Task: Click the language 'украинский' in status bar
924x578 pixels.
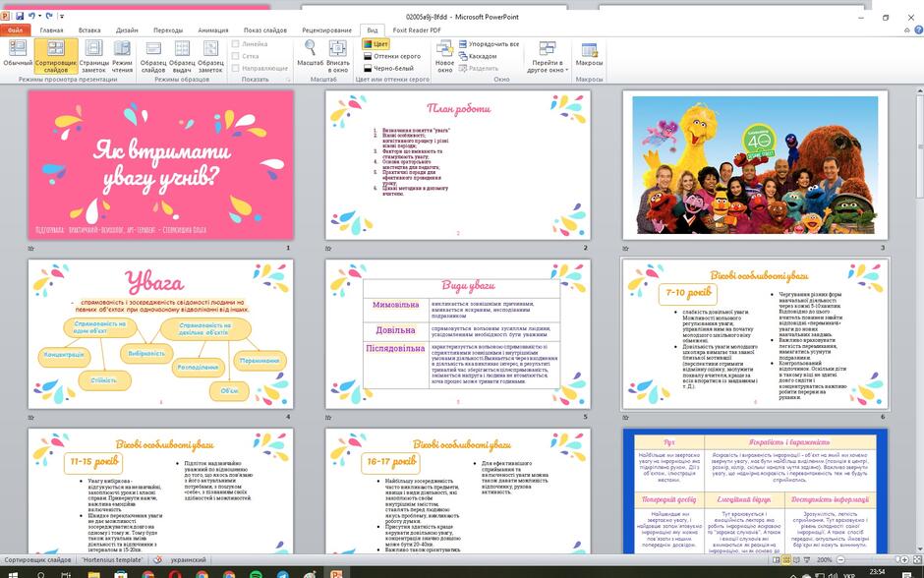Action: click(188, 559)
